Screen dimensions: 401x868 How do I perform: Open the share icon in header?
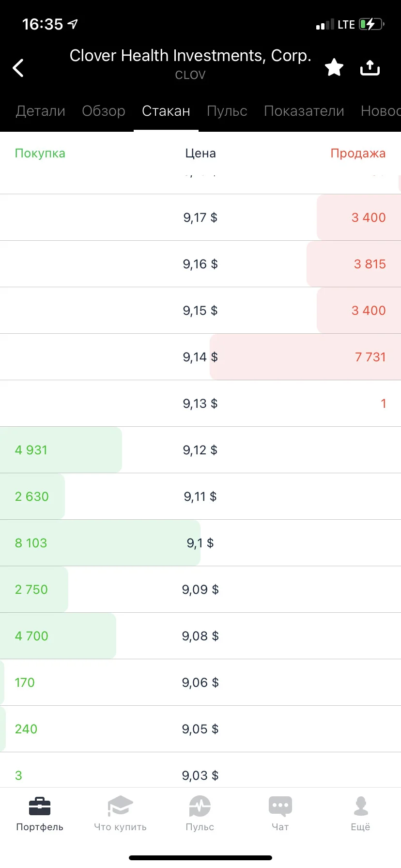tap(370, 68)
